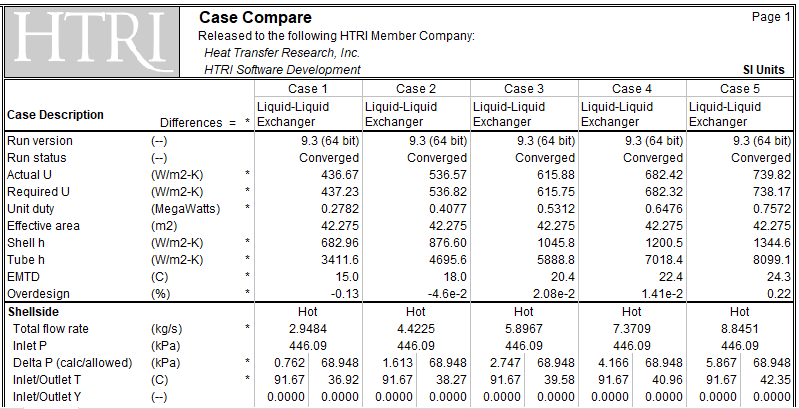Screen dimensions: 799x409
Task: Click Tube h value 7018.4
Action: click(x=664, y=260)
